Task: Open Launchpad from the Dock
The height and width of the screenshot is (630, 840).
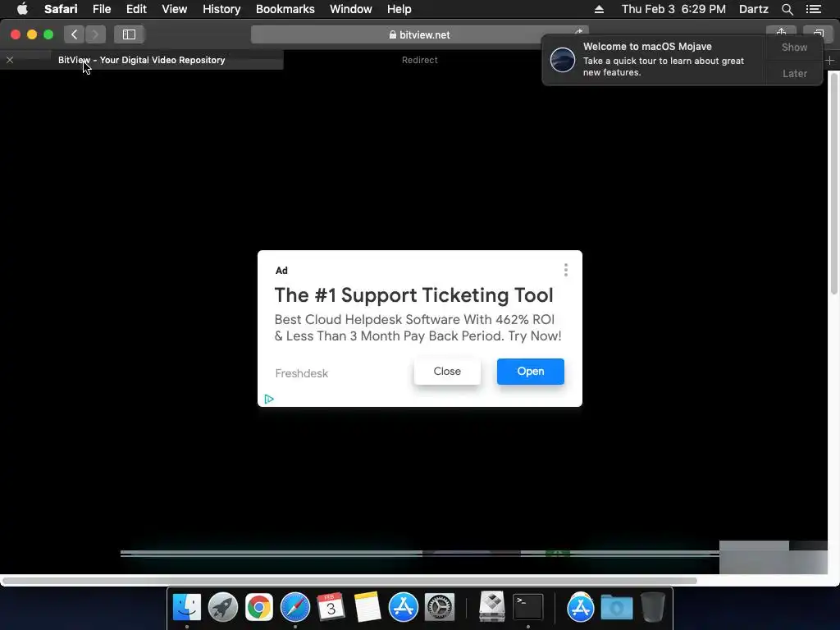Action: (x=223, y=607)
